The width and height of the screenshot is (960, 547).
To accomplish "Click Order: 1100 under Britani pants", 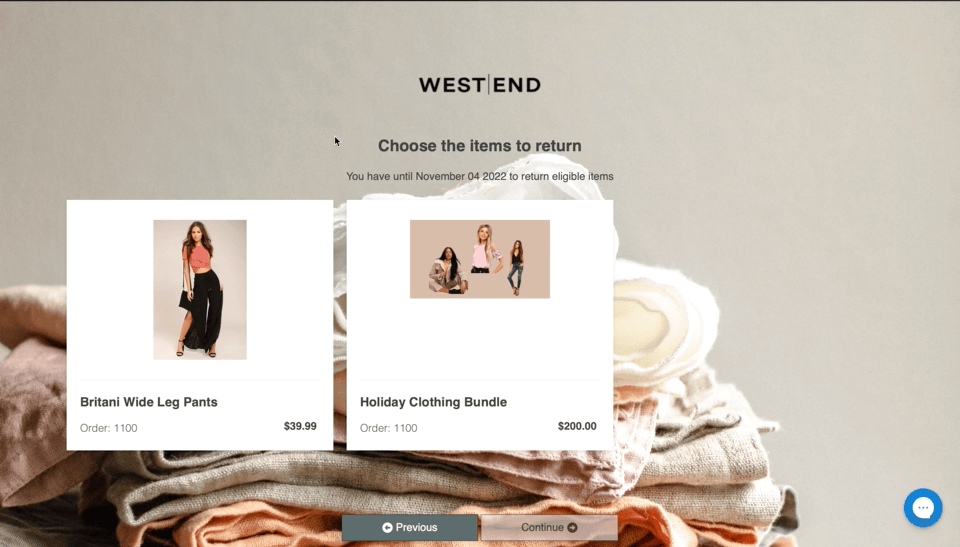I will coord(108,428).
